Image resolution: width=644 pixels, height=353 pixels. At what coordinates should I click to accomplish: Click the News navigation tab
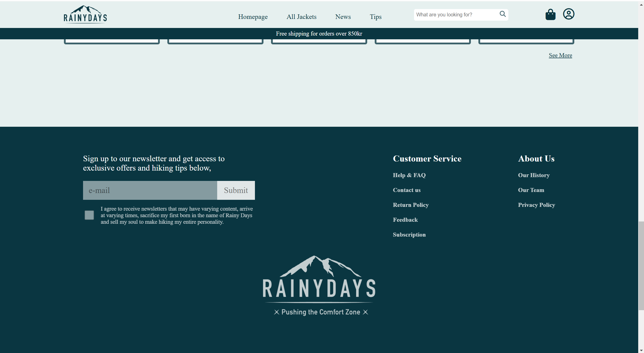[x=343, y=17]
